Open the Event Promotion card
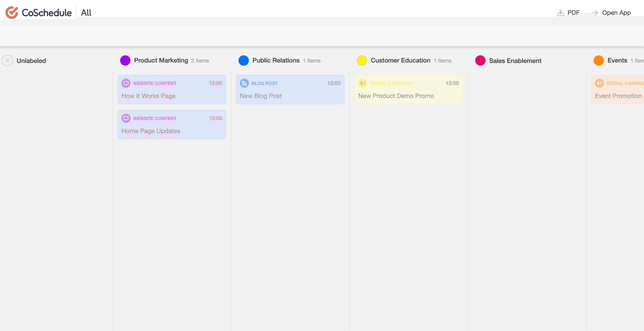This screenshot has width=644, height=331. tap(617, 89)
